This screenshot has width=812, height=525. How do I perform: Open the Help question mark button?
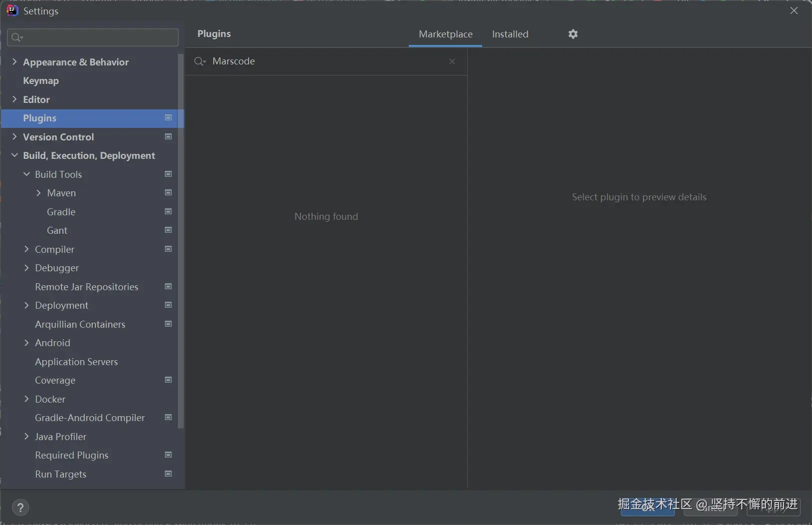(20, 508)
